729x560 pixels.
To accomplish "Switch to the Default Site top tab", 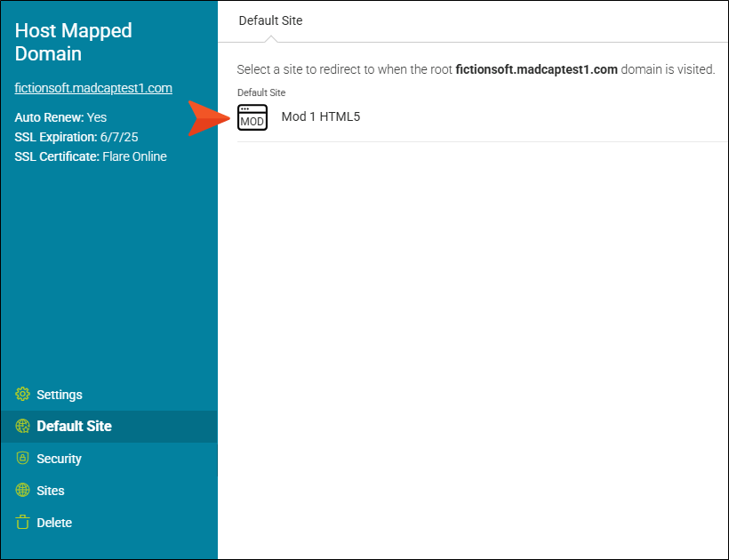I will click(270, 20).
